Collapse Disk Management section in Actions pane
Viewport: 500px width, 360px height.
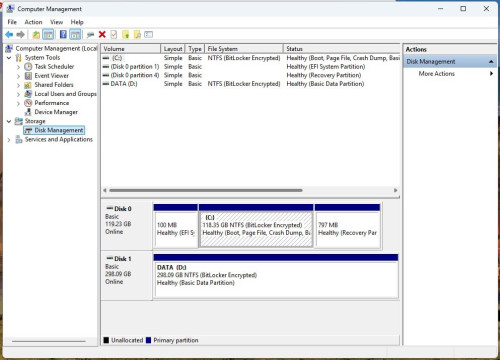click(x=491, y=62)
